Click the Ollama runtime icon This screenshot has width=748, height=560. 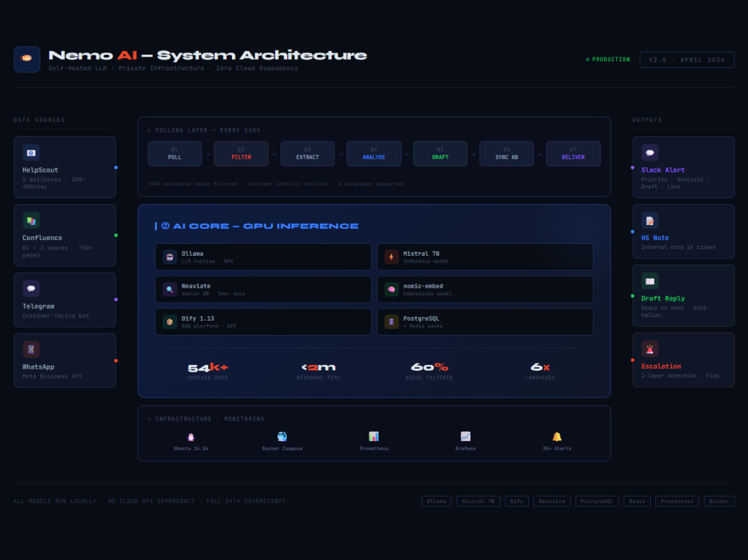(x=170, y=257)
